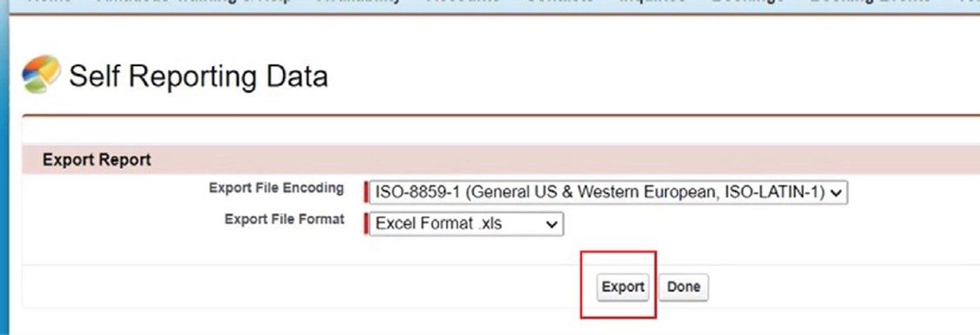Click the report icon beside Self Reporting Data
The width and height of the screenshot is (980, 335).
tap(41, 75)
